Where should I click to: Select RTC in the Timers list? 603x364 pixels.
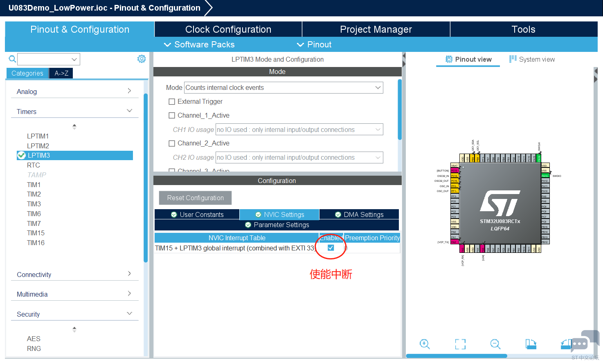coord(34,165)
